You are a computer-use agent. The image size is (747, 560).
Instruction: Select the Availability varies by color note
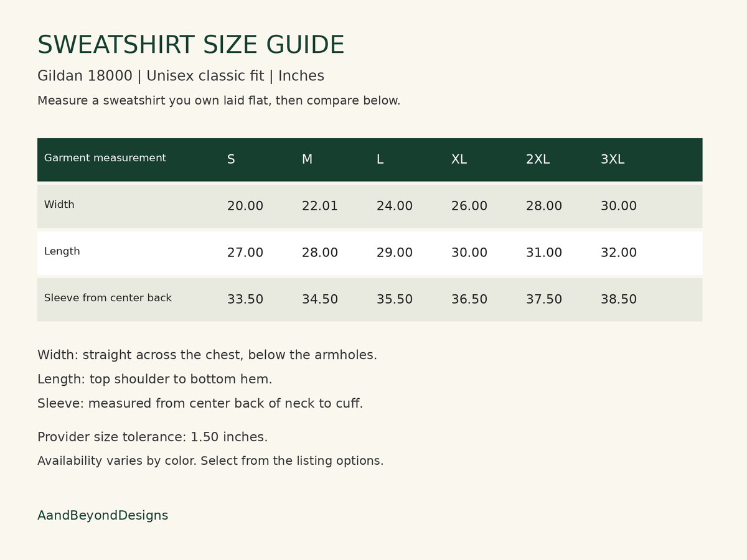click(x=210, y=461)
